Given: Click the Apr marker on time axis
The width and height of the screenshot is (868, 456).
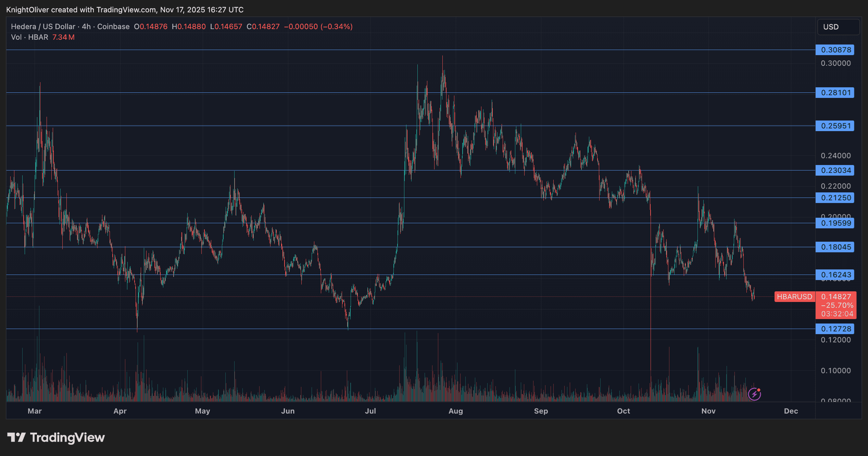Looking at the screenshot, I should pos(120,411).
